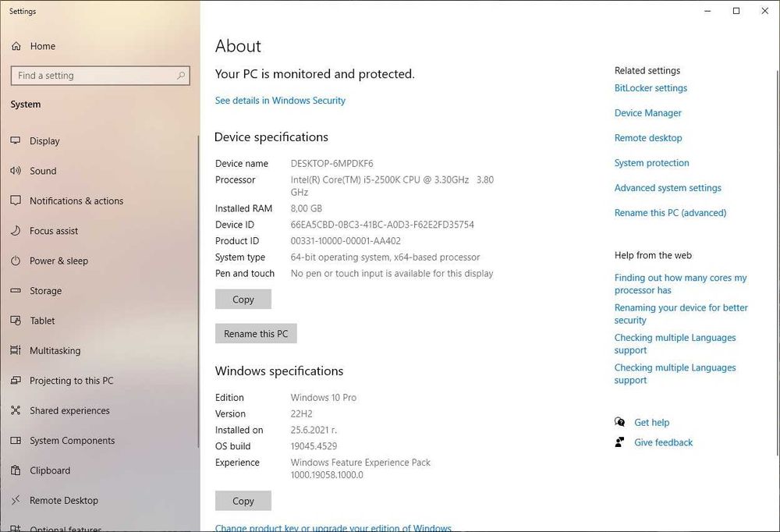The image size is (780, 532).
Task: Click the sidebar scrollbar
Action: pyautogui.click(x=198, y=291)
